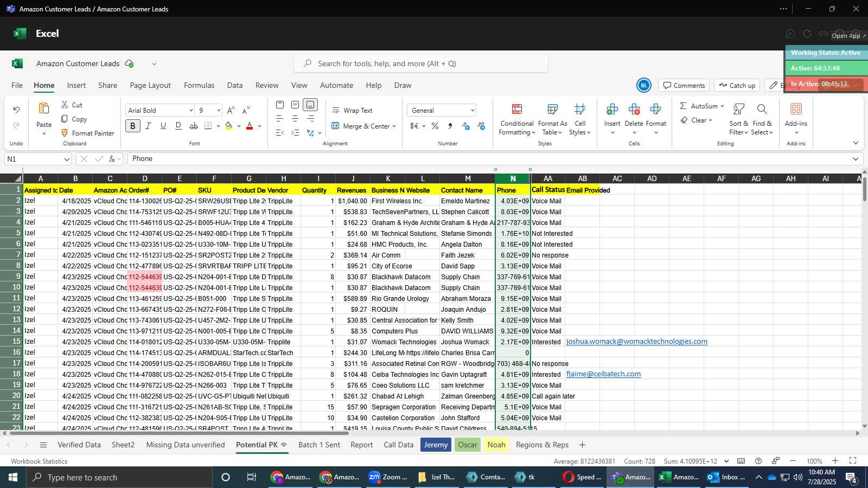Open the cell borders icon
The image size is (868, 488).
[208, 126]
